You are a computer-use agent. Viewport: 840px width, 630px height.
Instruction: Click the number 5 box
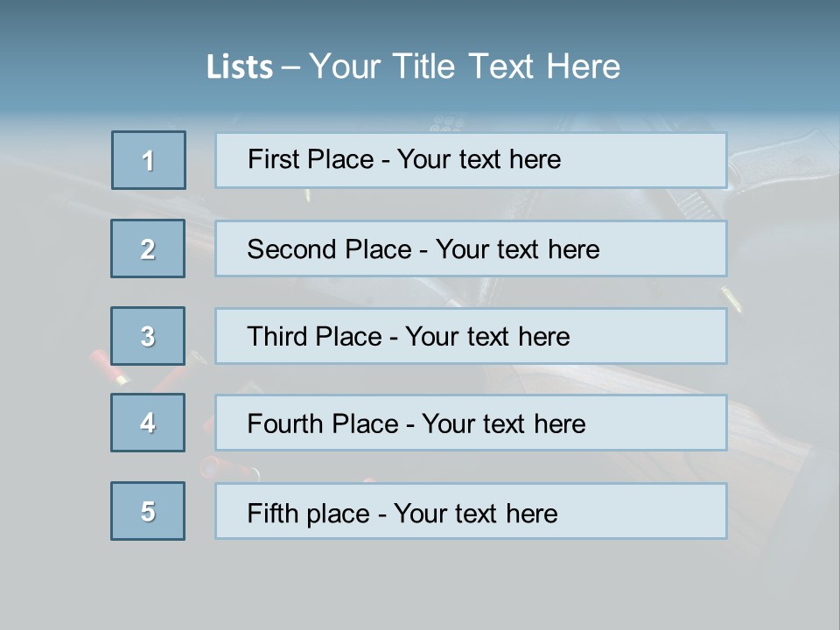(148, 510)
